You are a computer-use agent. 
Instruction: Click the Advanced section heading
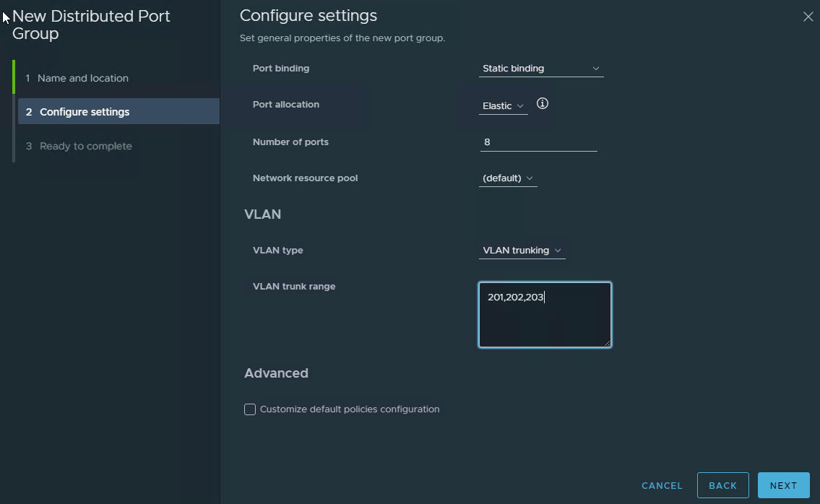(x=276, y=373)
